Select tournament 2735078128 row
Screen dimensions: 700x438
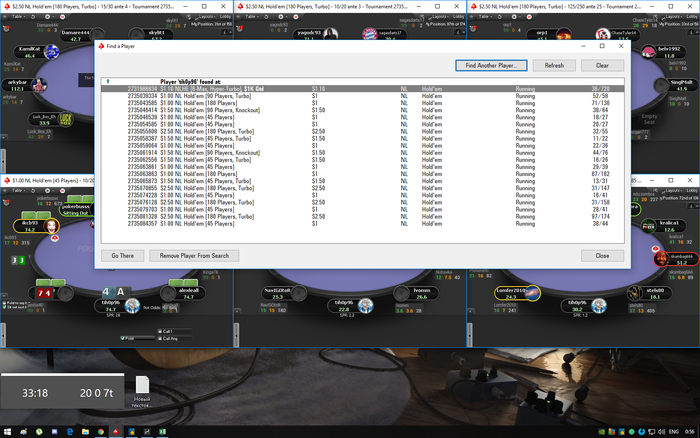click(x=362, y=203)
